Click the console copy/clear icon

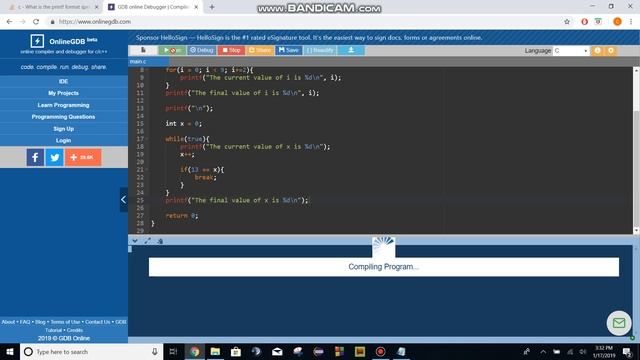[160, 241]
